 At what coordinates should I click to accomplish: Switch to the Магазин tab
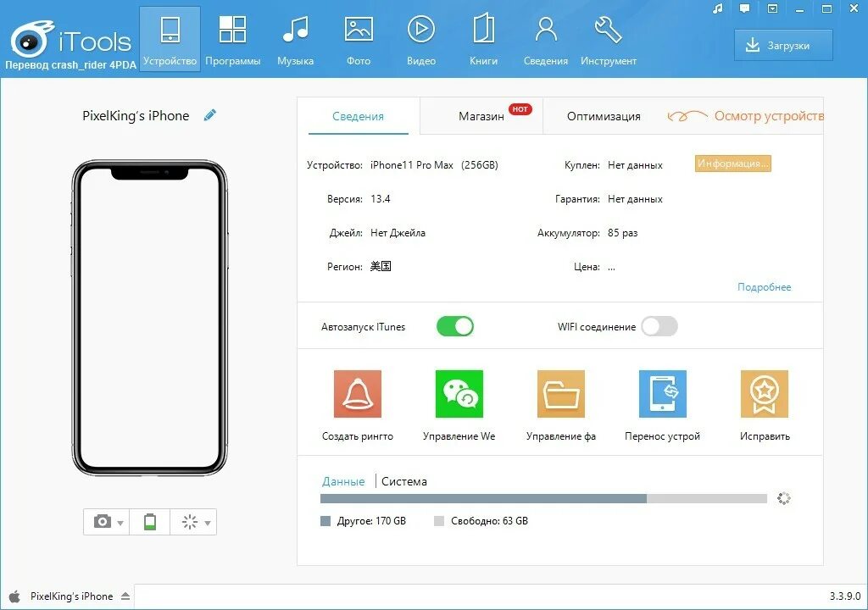[481, 116]
